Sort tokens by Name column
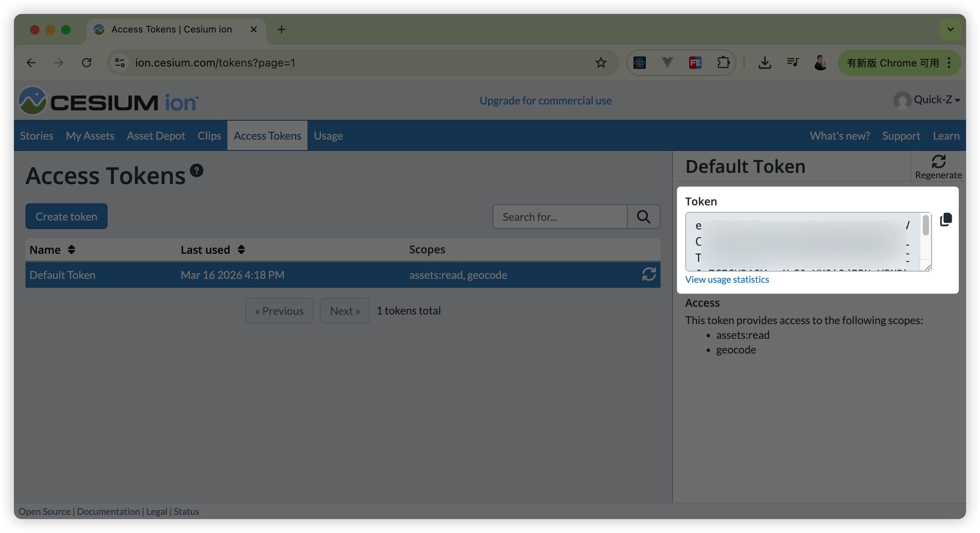This screenshot has width=980, height=533. tap(72, 249)
